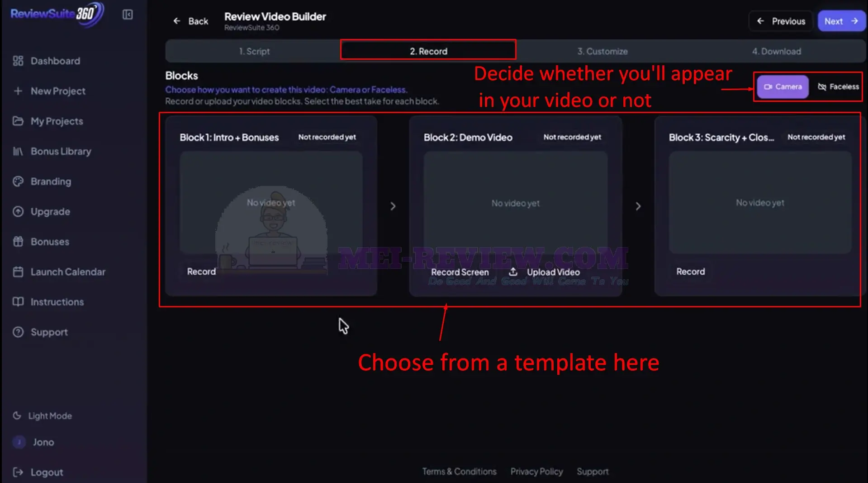868x483 pixels.
Task: Switch to the 1. Script step
Action: click(x=254, y=51)
